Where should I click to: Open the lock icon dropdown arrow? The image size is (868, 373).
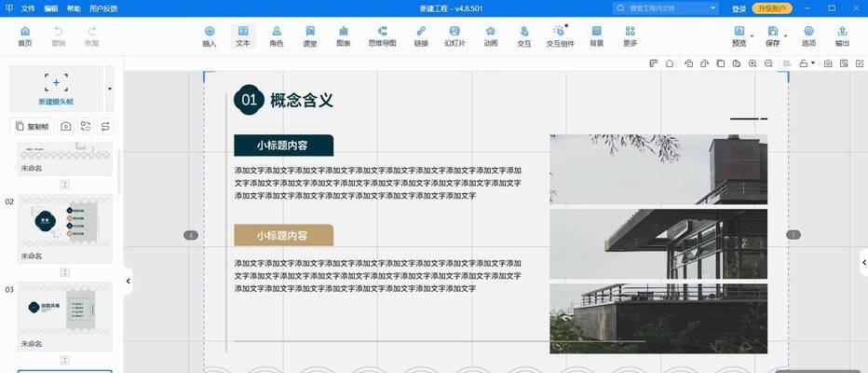(x=813, y=63)
